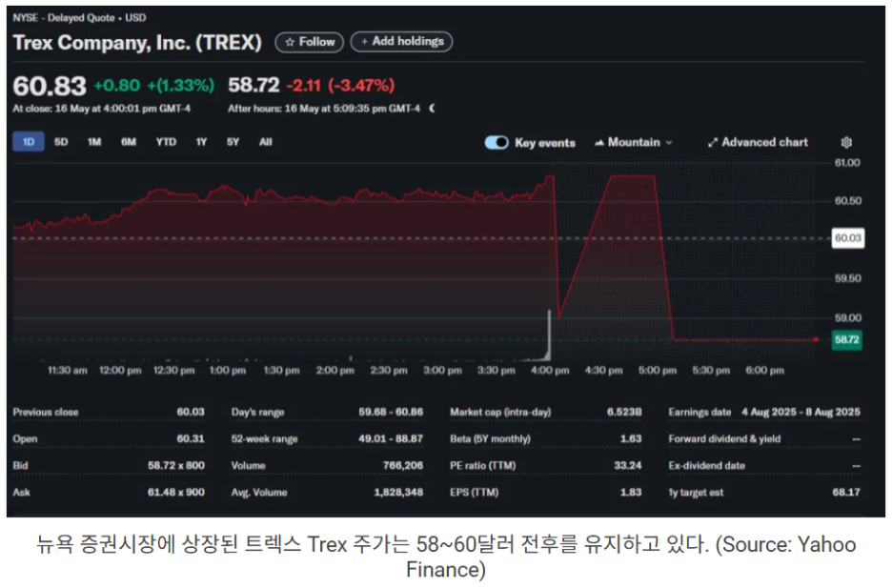892x588 pixels.
Task: Click Avg. Volume value 1,828,348
Action: 398,492
